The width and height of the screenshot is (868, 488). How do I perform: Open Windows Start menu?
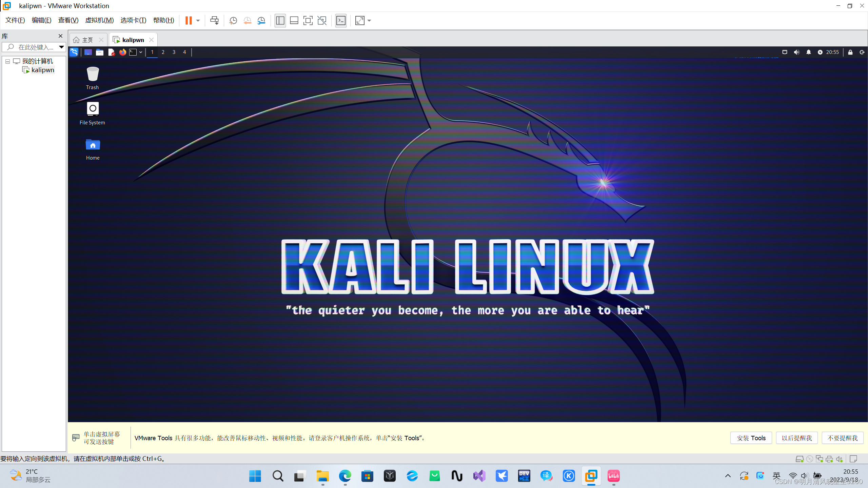pos(255,476)
